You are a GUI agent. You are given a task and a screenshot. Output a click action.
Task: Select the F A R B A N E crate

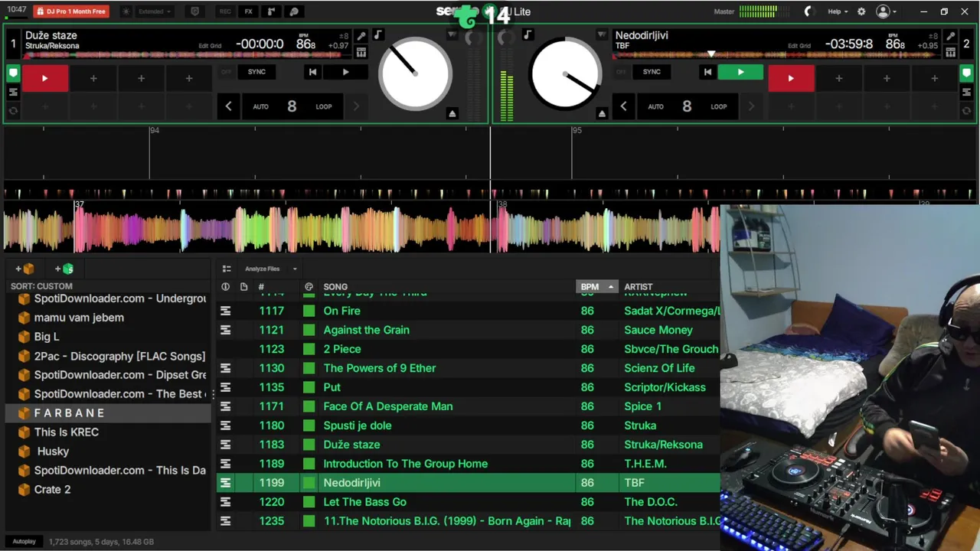point(107,413)
